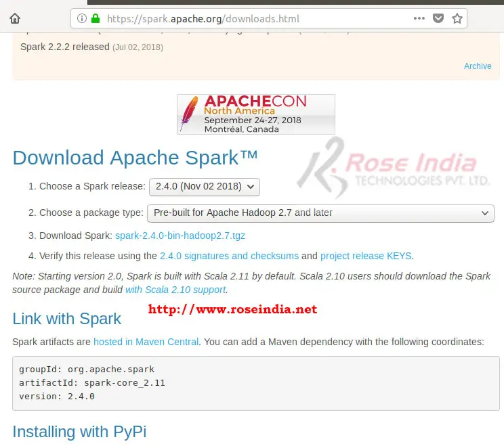Click the Choose a Spark release label
This screenshot has height=448, width=504.
[92, 186]
